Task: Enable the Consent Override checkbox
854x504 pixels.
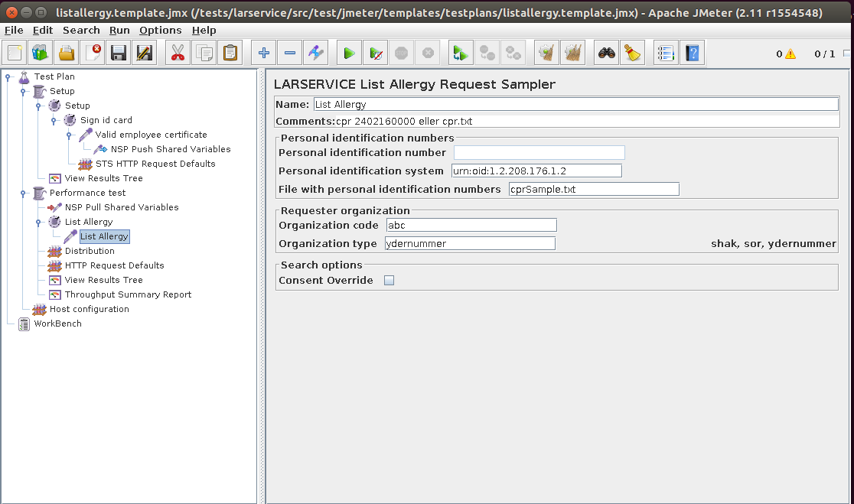Action: coord(389,281)
